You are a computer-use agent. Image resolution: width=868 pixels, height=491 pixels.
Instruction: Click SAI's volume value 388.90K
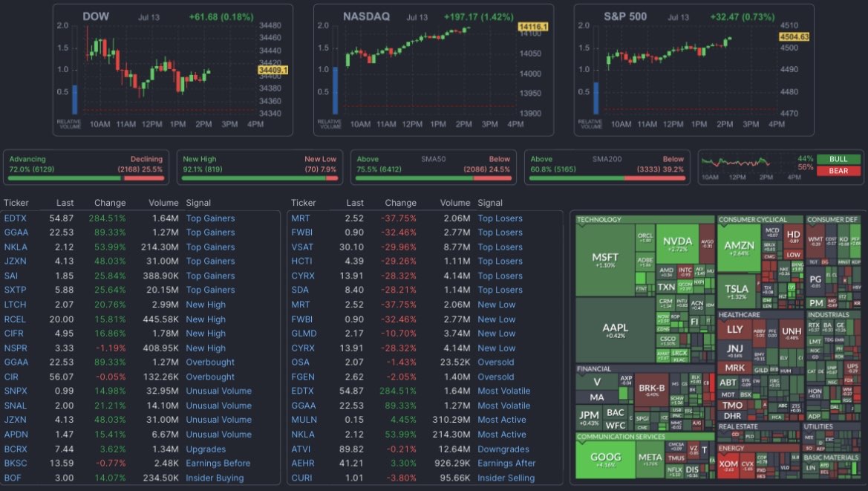click(x=158, y=276)
